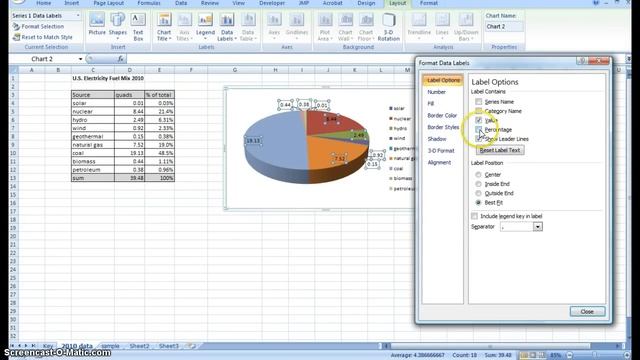Image resolution: width=640 pixels, height=360 pixels.
Task: Select the Outside End label position
Action: 478,193
